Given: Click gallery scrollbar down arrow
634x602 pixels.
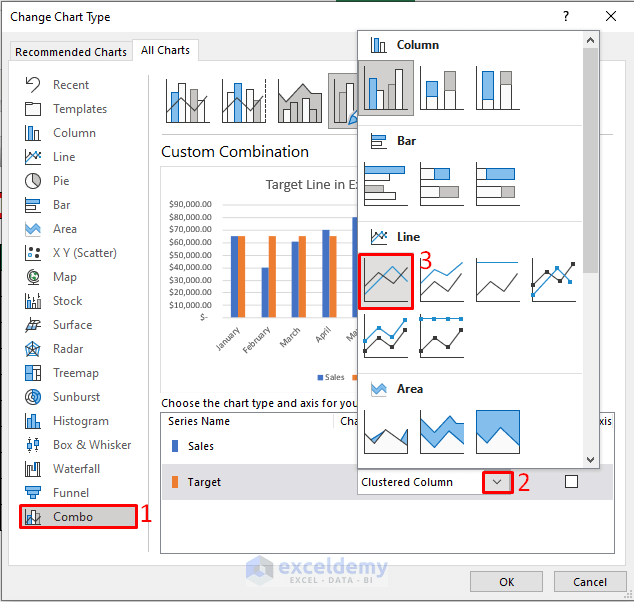Looking at the screenshot, I should 590,460.
